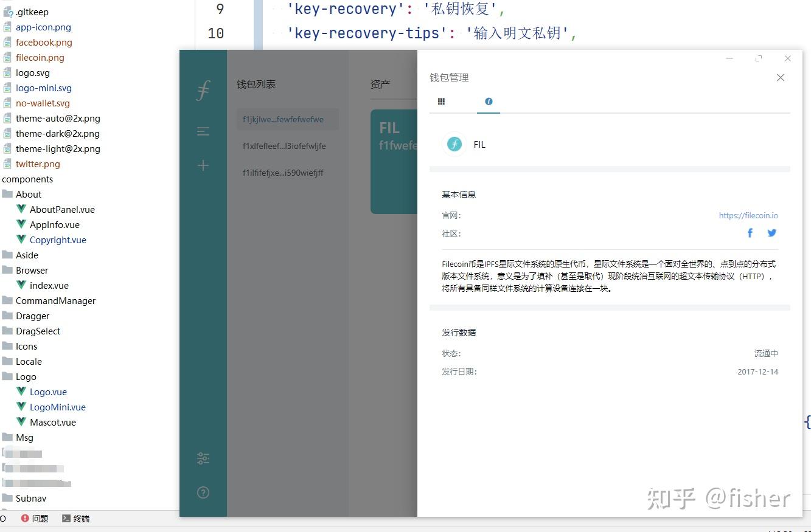Click the 流通中 status value
This screenshot has height=532, width=811.
point(766,353)
